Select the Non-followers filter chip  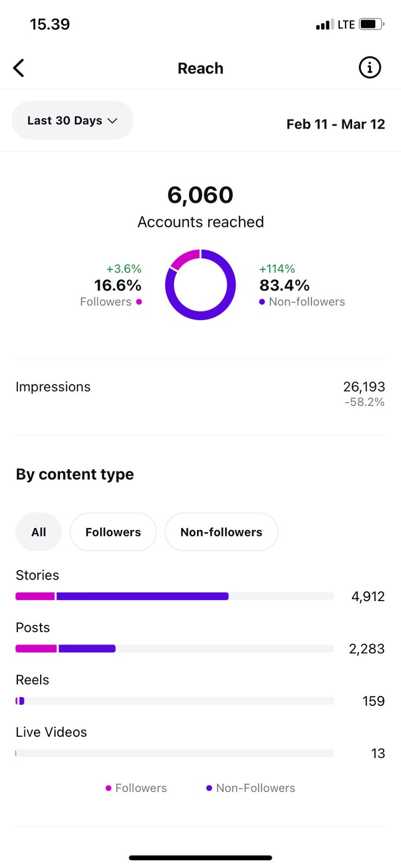[221, 532]
